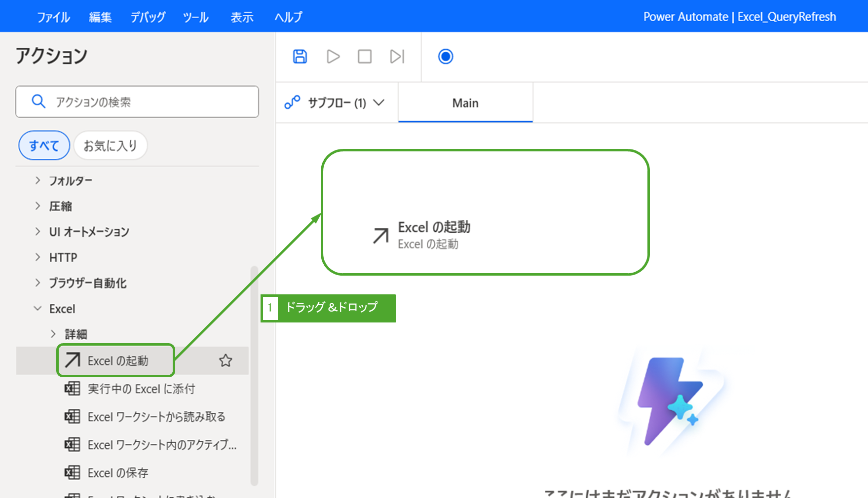Select the Main tab
The height and width of the screenshot is (498, 868).
click(465, 103)
